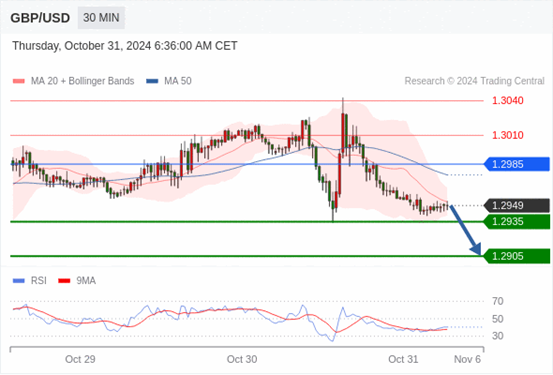Click the 1.3040 resistance price label

tap(508, 101)
